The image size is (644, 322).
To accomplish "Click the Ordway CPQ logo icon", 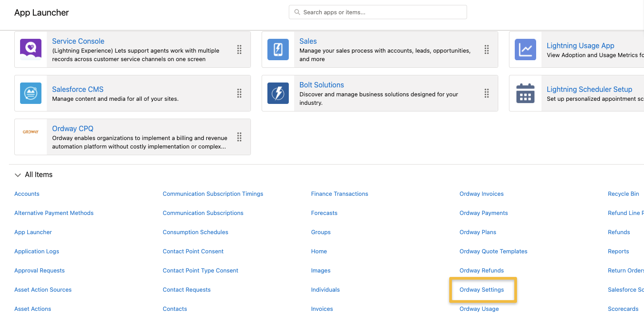I will tap(31, 132).
